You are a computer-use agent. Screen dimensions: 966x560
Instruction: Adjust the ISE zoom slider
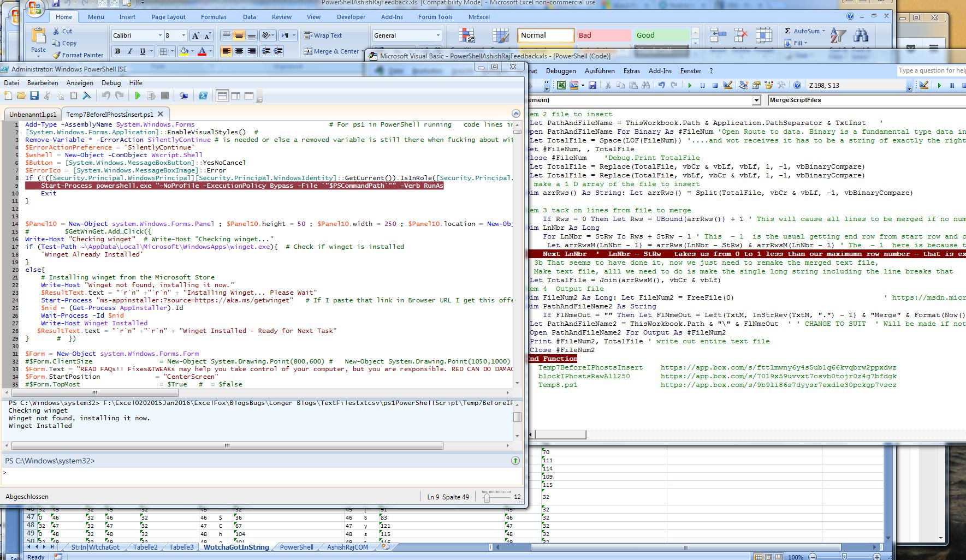point(487,497)
